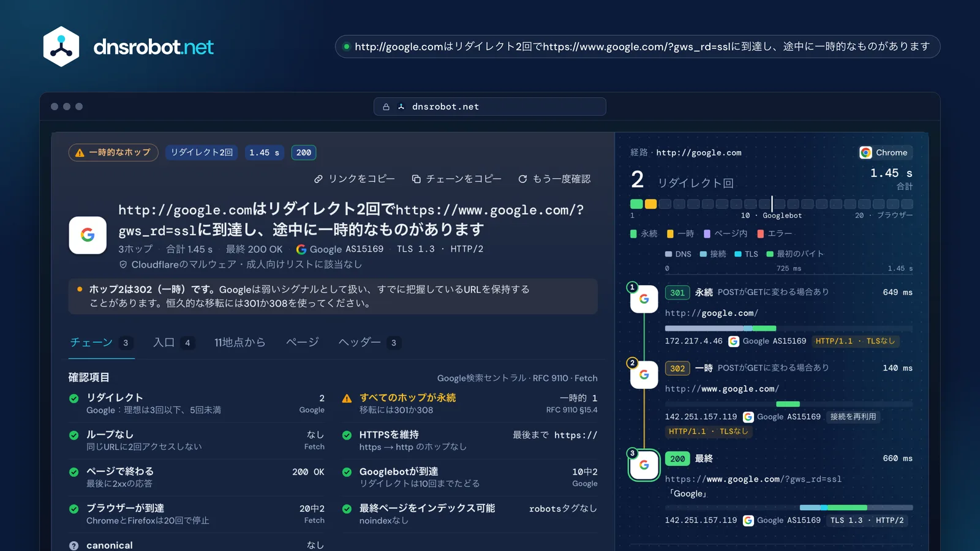Click the チェーンをコピー button
This screenshot has height=551, width=980.
pyautogui.click(x=457, y=179)
